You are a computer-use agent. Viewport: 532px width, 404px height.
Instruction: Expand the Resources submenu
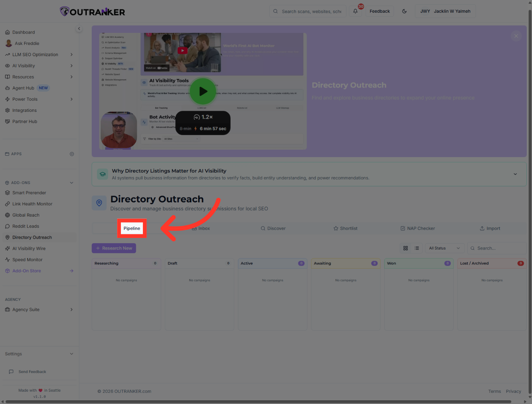71,77
